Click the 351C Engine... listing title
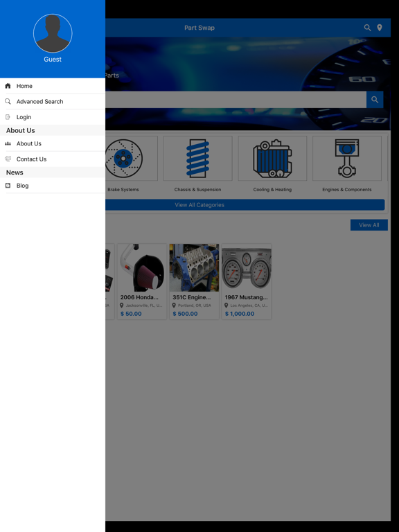The height and width of the screenshot is (532, 399). point(192,297)
